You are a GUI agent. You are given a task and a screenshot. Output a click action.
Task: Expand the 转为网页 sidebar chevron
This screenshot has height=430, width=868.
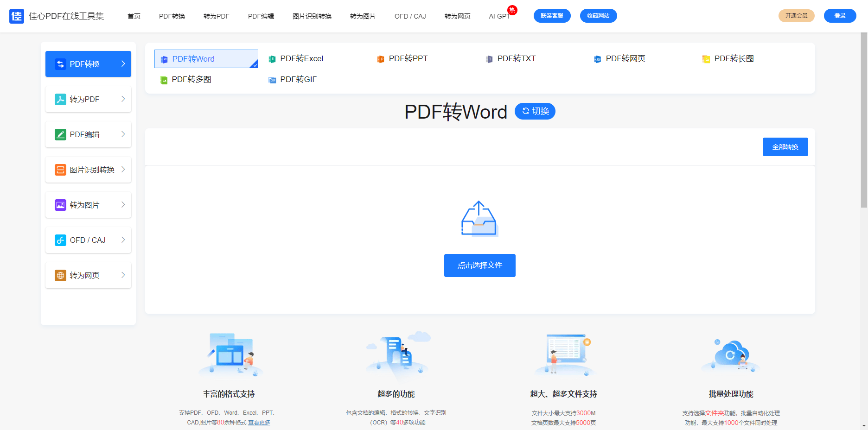click(x=123, y=275)
